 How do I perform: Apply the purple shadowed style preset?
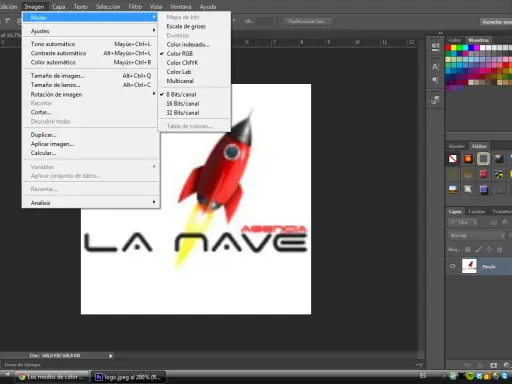483,189
